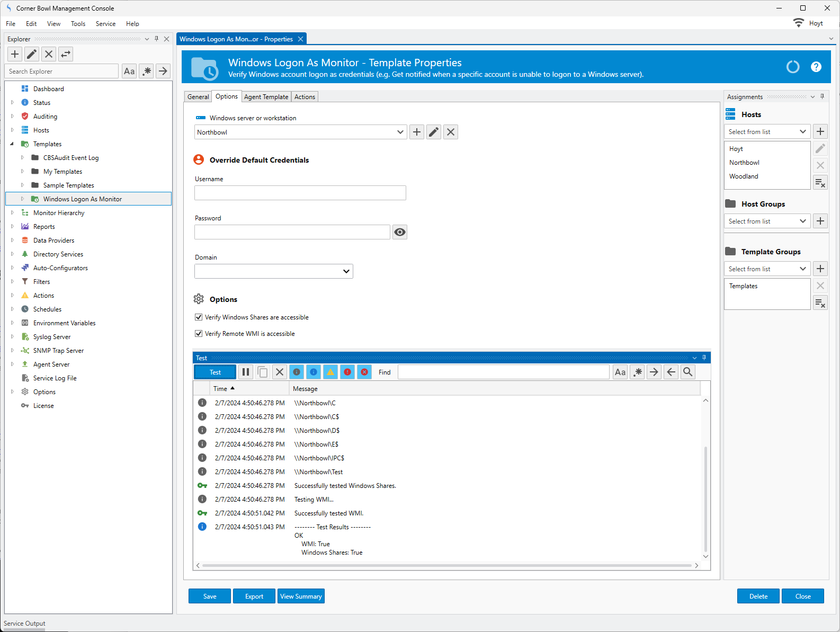Uncheck Verify Remote WMI is accessible

click(199, 334)
